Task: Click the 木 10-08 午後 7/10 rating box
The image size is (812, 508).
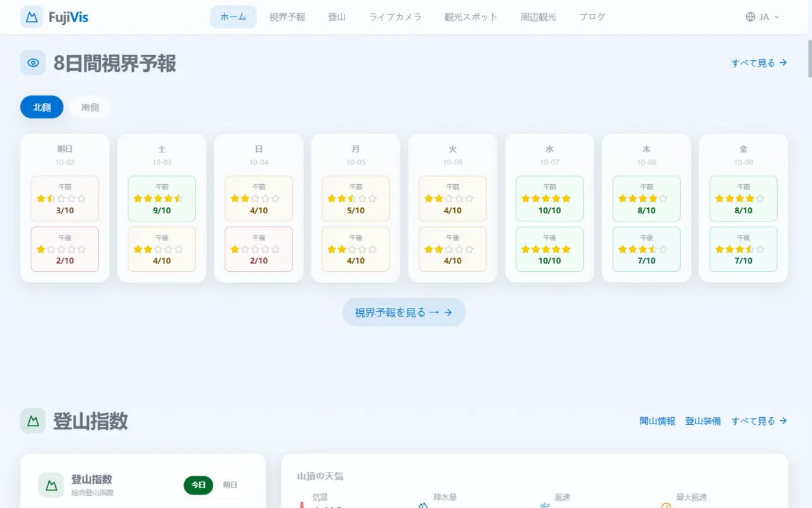Action: [x=646, y=249]
